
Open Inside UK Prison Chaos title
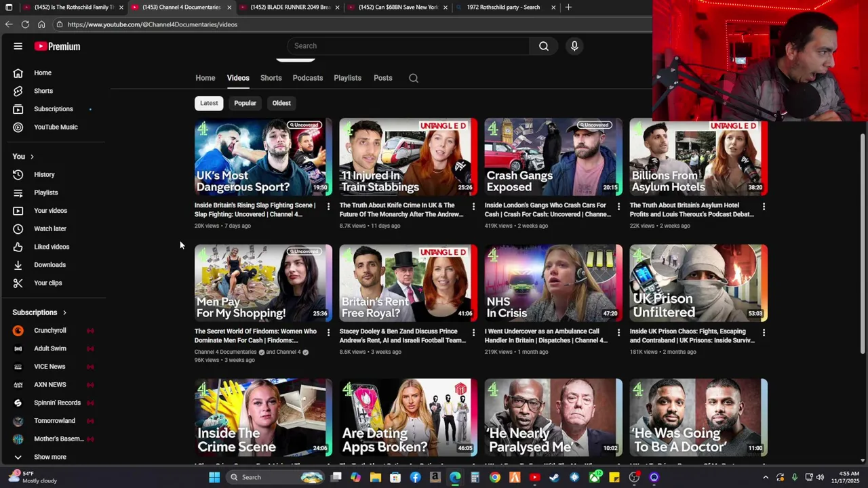pos(692,335)
